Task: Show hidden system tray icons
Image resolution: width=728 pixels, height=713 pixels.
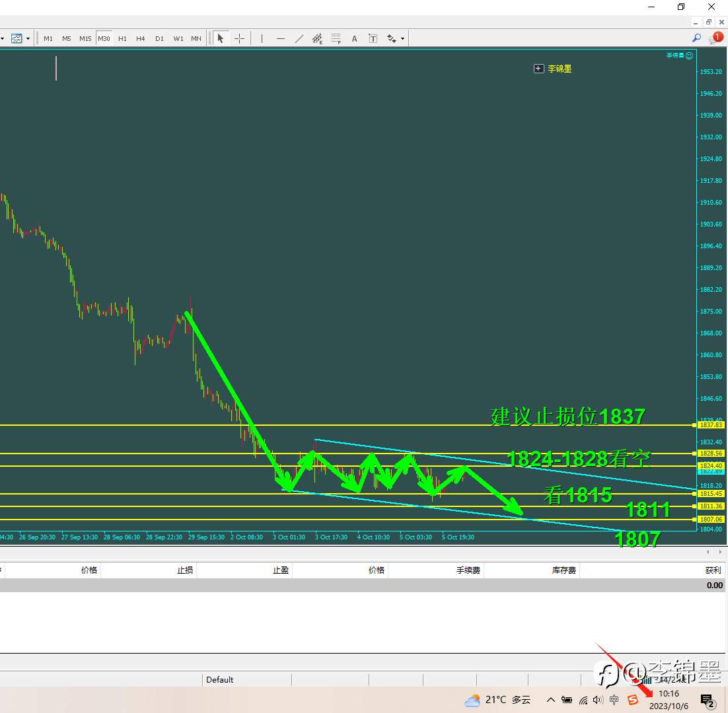Action: 551,700
